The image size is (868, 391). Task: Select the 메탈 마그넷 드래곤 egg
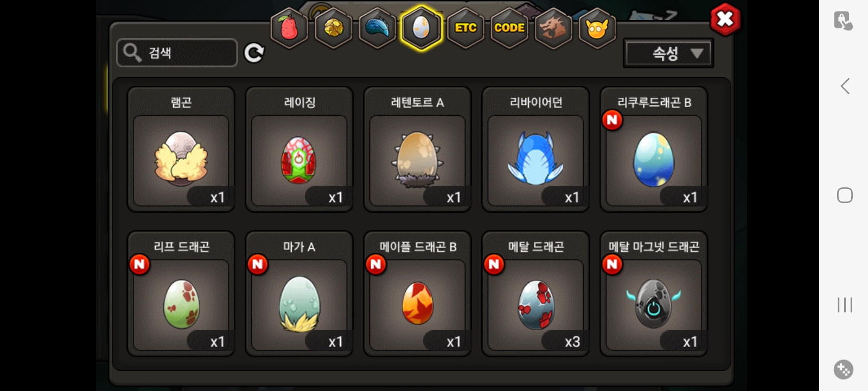[654, 294]
